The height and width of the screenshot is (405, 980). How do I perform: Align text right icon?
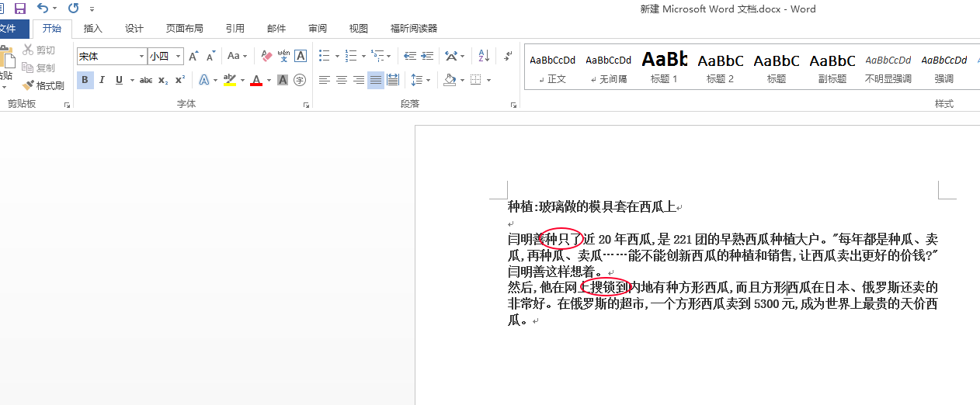coord(359,80)
